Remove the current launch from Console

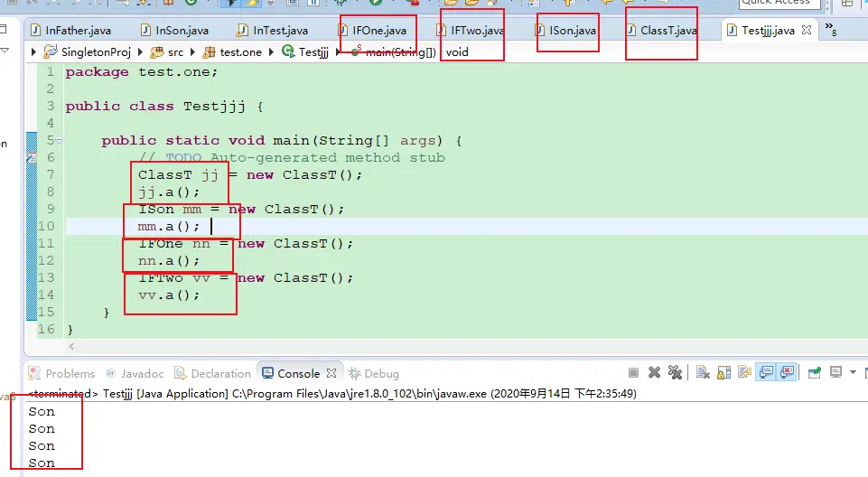[654, 372]
